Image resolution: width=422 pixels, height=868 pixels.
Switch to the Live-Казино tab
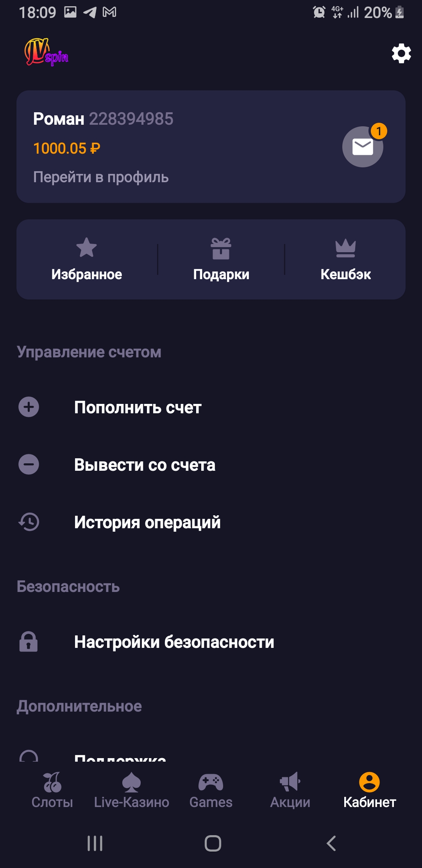point(132,790)
